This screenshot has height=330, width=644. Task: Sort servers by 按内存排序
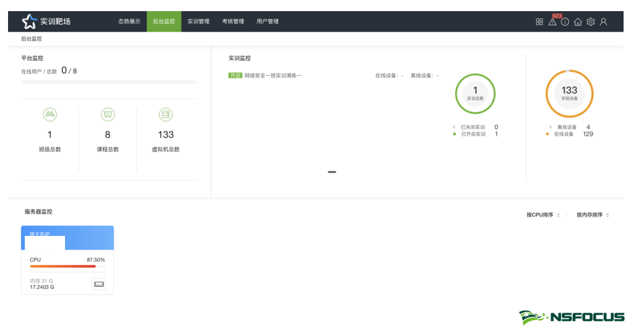click(593, 215)
